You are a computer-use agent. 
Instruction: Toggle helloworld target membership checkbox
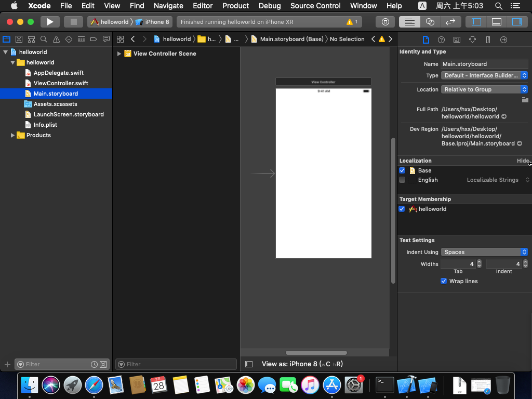(x=402, y=209)
